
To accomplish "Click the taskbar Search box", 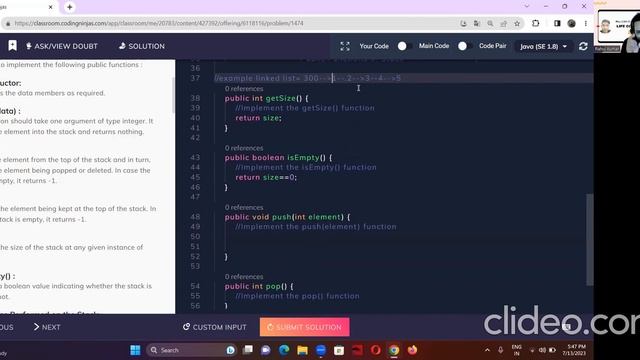I will pyautogui.click(x=191, y=350).
